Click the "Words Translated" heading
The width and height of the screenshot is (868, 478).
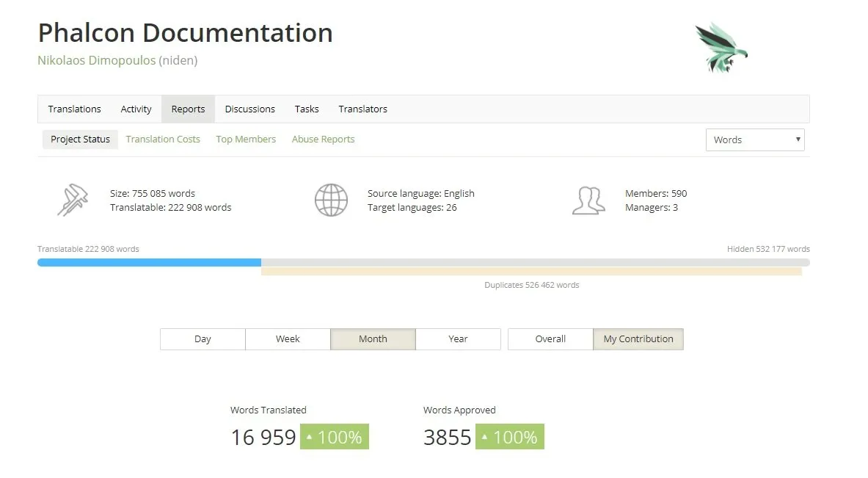[x=268, y=410]
